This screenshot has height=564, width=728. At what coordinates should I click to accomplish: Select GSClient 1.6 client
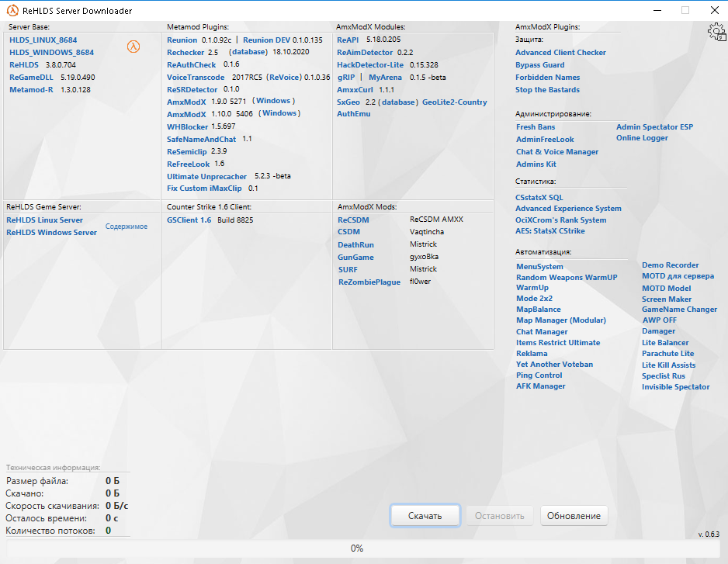(x=189, y=220)
